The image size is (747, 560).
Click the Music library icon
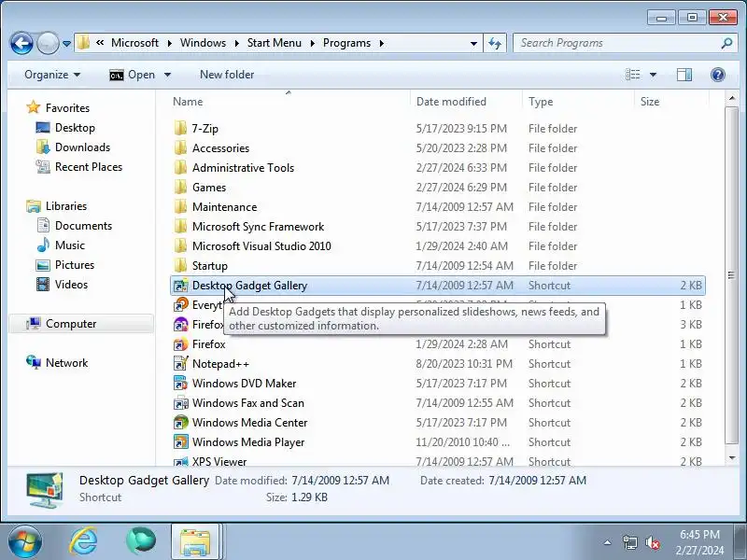coord(43,245)
